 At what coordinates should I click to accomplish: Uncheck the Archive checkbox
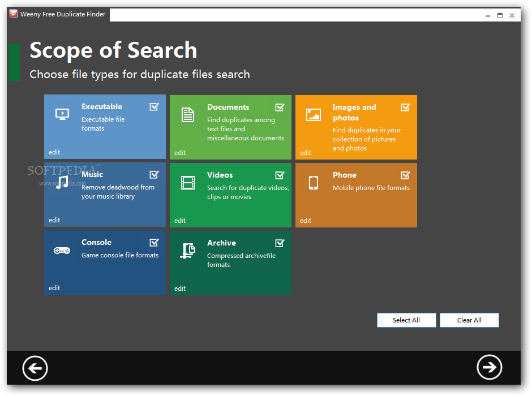click(280, 243)
